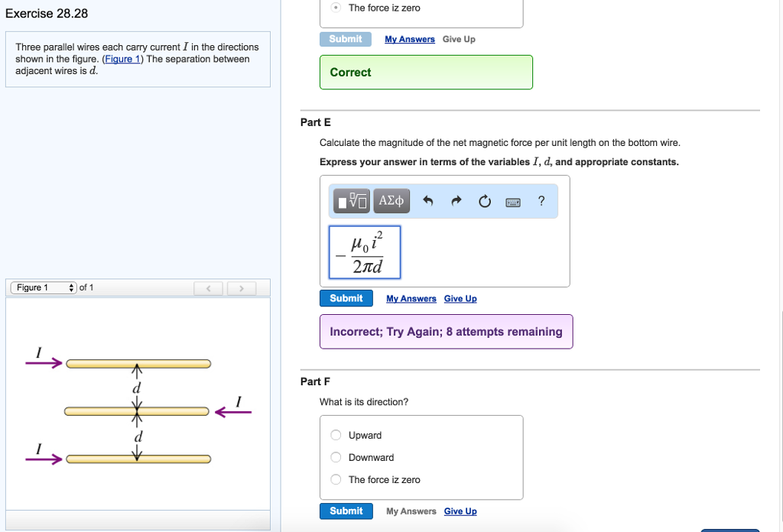
Task: Select 'The force iz zero' in Part F
Action: (335, 479)
